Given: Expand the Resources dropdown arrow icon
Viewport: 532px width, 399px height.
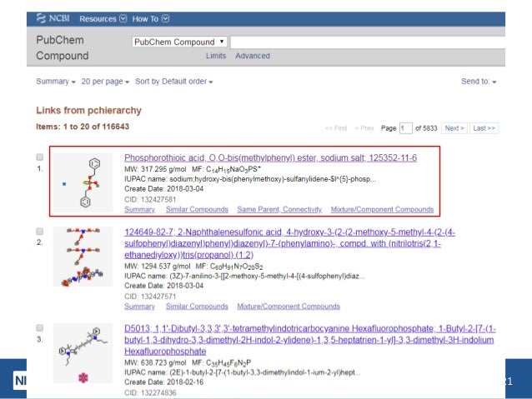Looking at the screenshot, I should click(123, 18).
